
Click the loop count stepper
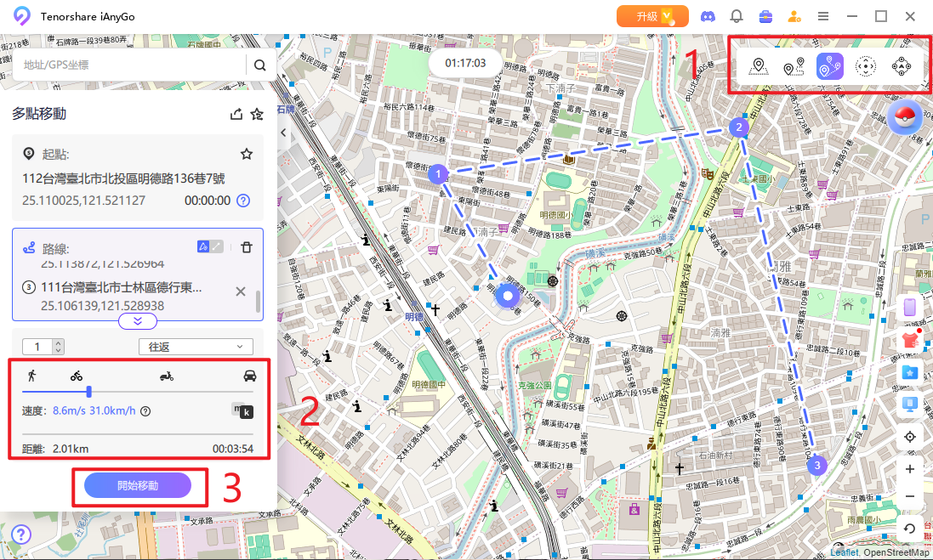pos(43,347)
